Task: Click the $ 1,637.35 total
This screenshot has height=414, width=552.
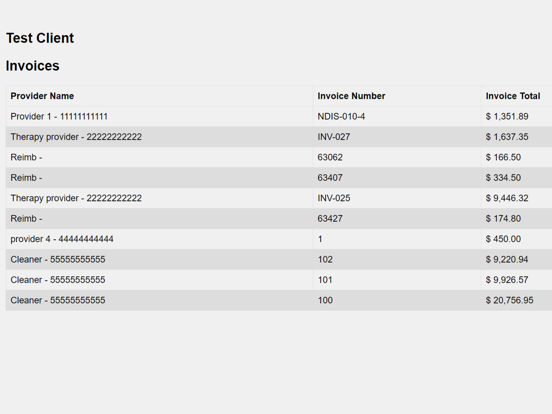Action: (507, 137)
